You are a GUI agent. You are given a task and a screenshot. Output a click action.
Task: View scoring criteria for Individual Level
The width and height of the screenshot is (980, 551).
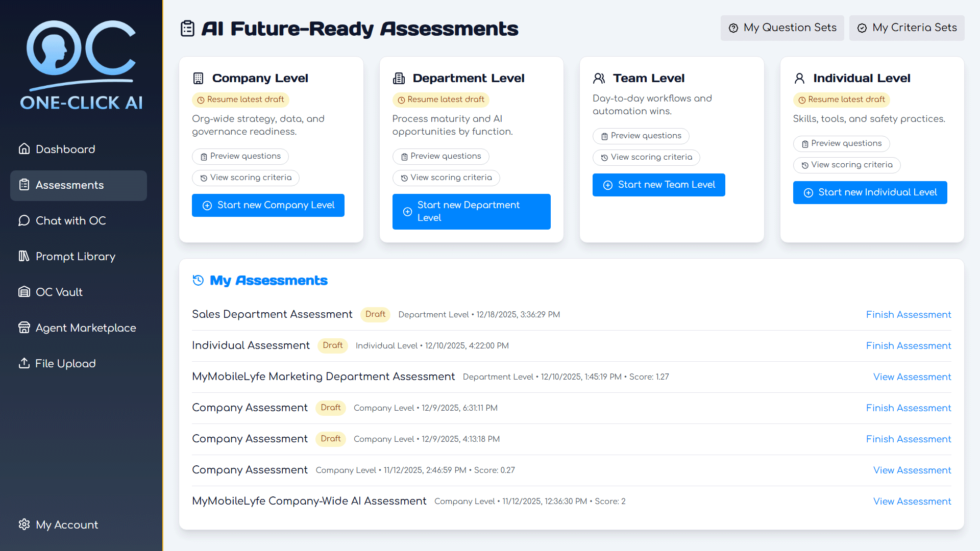point(846,165)
